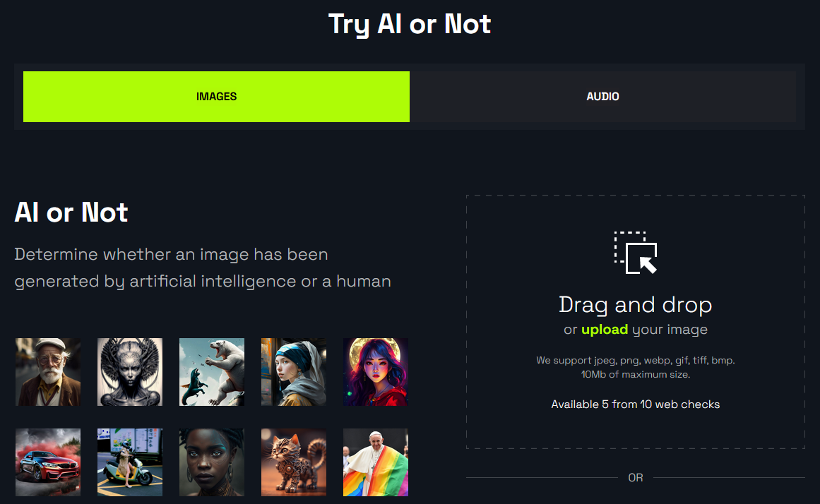Screen dimensions: 820x504
Task: Switch to the IMAGES tab
Action: coord(217,97)
